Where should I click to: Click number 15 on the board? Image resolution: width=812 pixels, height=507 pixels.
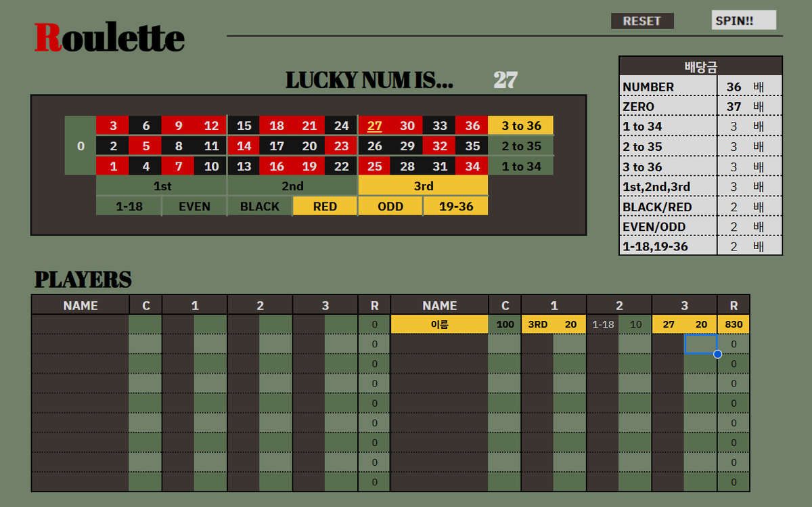[244, 126]
